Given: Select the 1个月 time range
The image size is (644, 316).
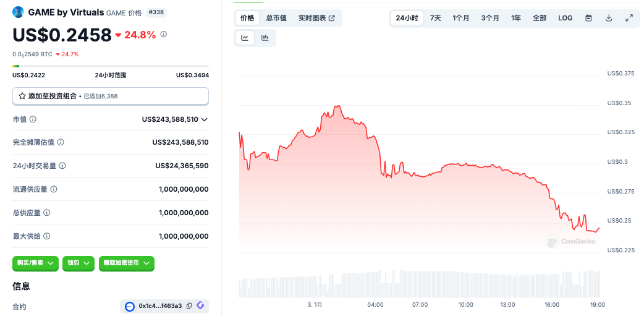Looking at the screenshot, I should [x=461, y=18].
